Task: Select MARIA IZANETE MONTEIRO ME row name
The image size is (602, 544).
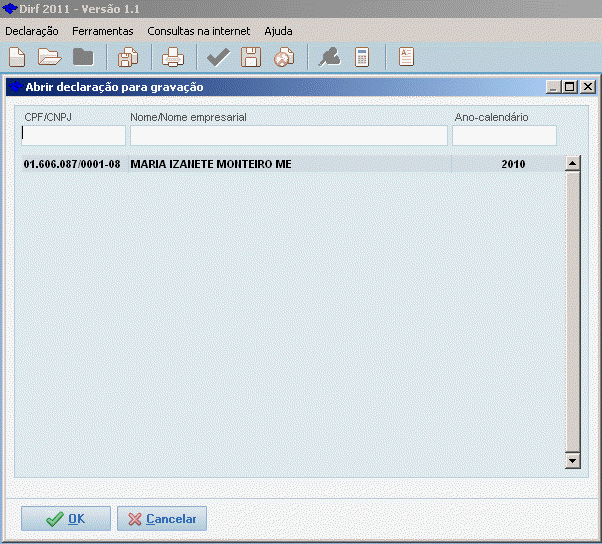Action: pyautogui.click(x=211, y=164)
